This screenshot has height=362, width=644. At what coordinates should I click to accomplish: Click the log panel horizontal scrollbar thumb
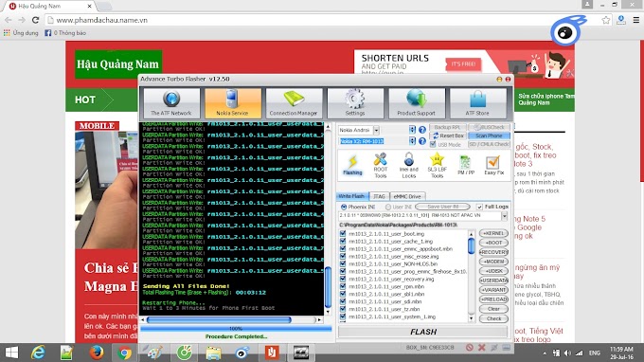point(219,319)
